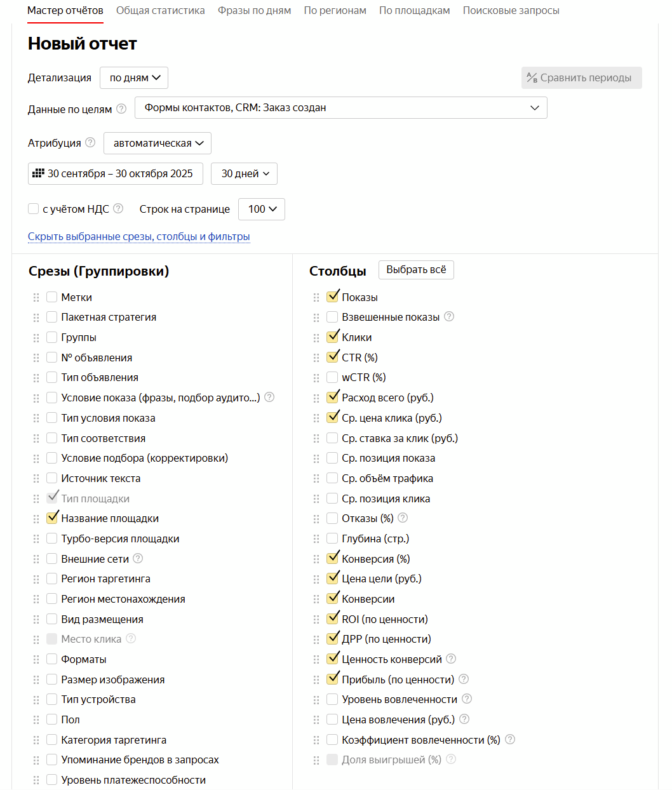
Task: Uncheck the Название площадки grouping
Action: [x=52, y=518]
